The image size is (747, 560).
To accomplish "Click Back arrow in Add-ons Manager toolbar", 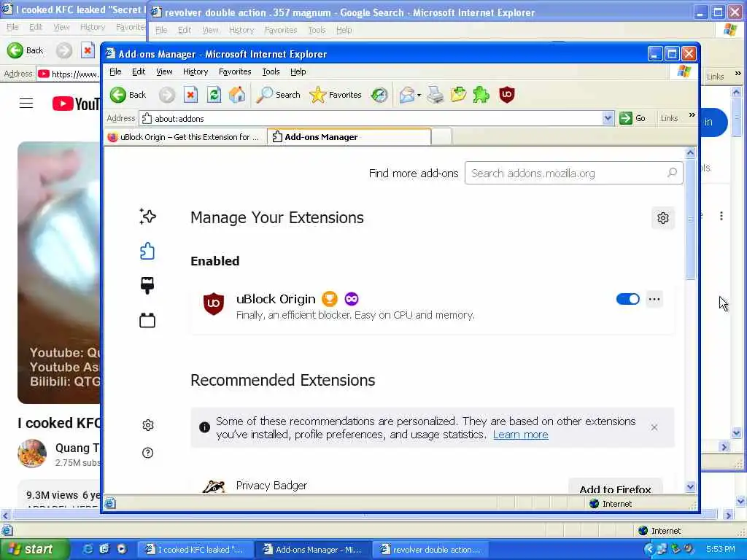I will point(118,95).
